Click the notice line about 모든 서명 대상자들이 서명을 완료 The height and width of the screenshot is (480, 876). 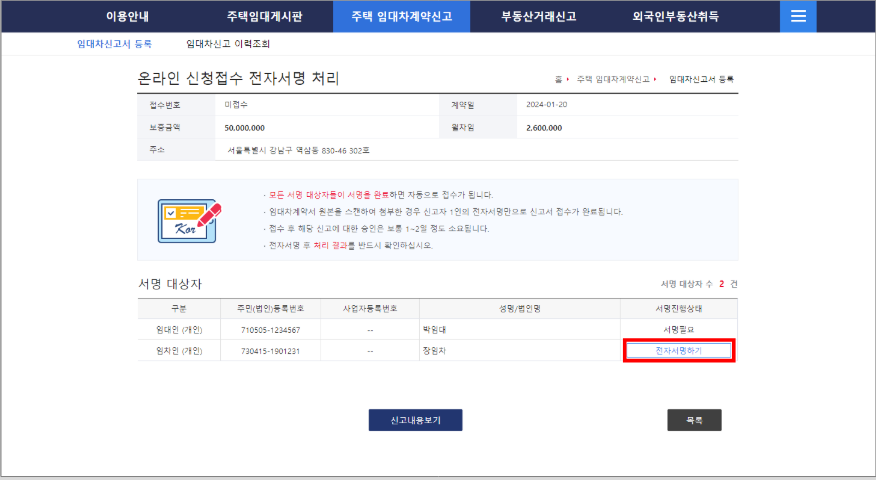pos(378,195)
